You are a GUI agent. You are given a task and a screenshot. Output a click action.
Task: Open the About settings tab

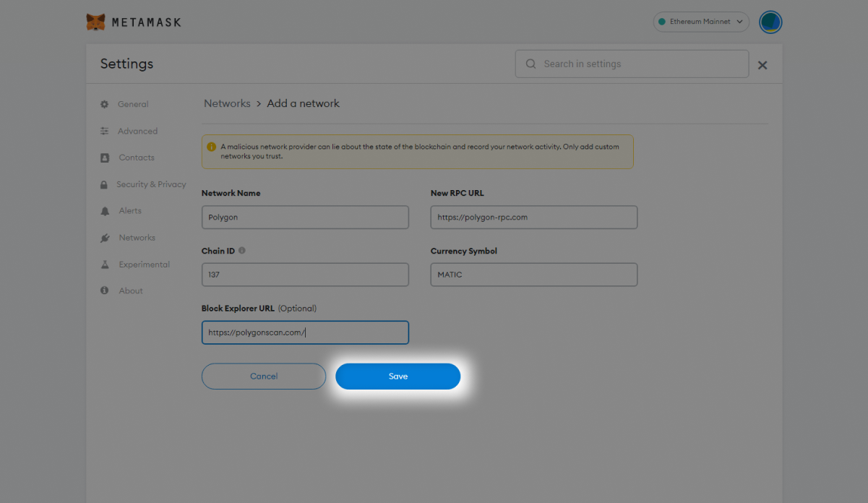click(x=131, y=291)
